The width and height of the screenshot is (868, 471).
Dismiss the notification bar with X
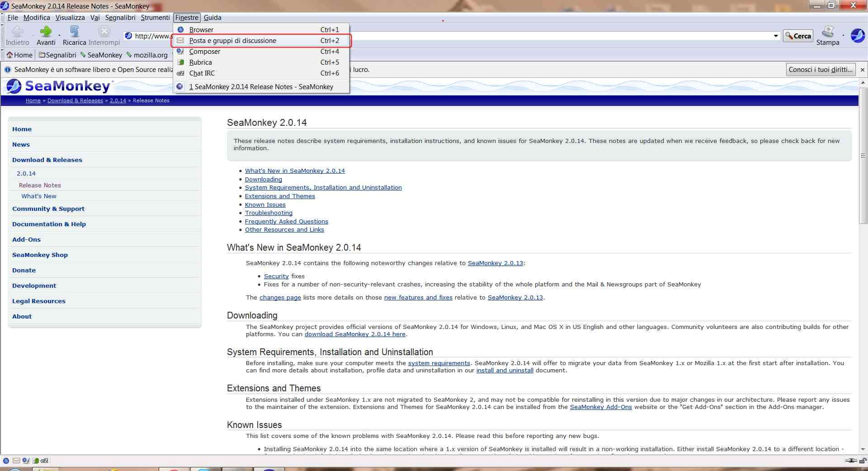click(x=862, y=70)
